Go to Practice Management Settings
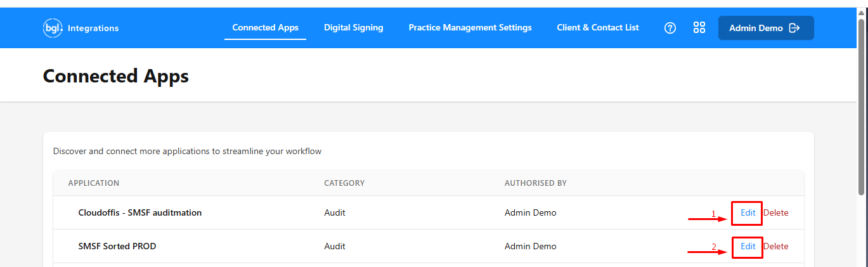Image resolution: width=868 pixels, height=267 pixels. click(470, 28)
